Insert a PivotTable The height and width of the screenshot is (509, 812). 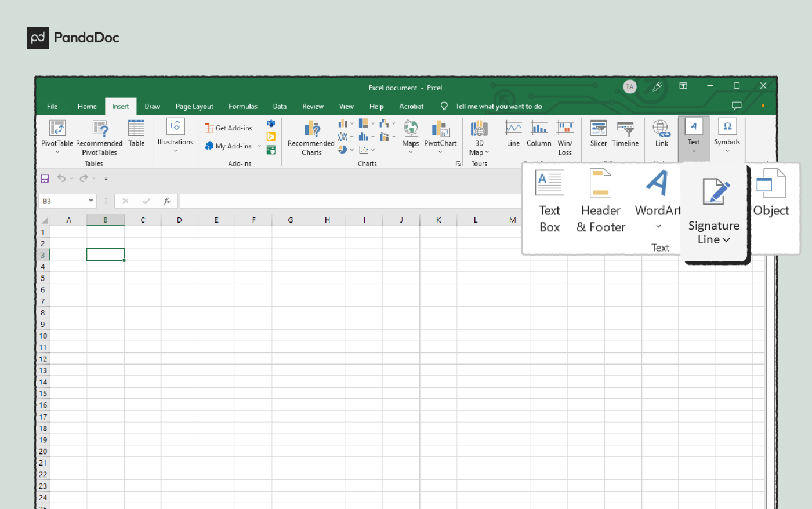pos(57,137)
